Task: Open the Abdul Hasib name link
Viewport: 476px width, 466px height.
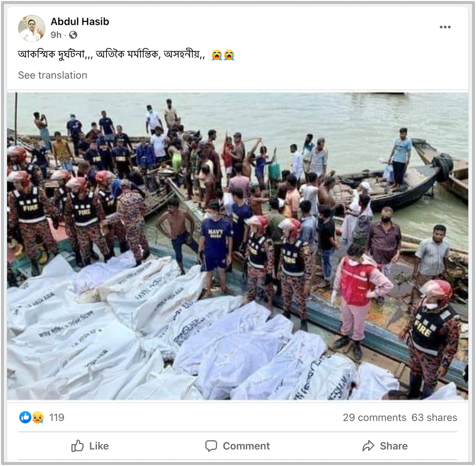Action: (80, 21)
